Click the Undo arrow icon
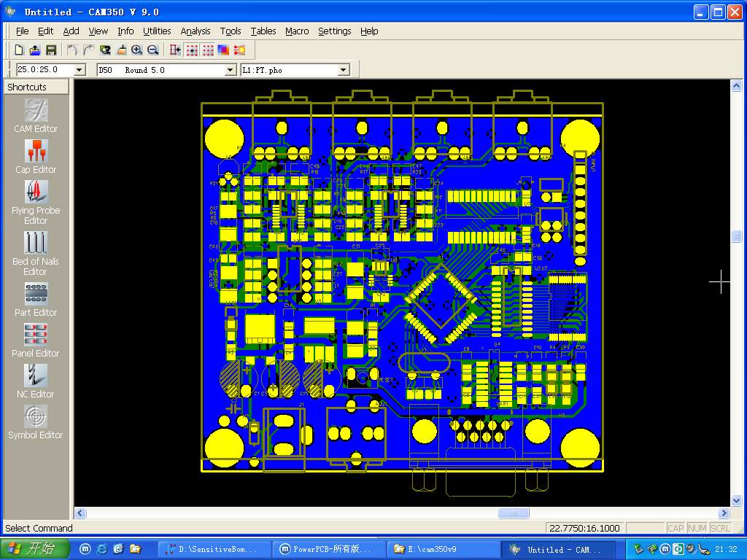This screenshot has height=560, width=747. click(x=72, y=50)
